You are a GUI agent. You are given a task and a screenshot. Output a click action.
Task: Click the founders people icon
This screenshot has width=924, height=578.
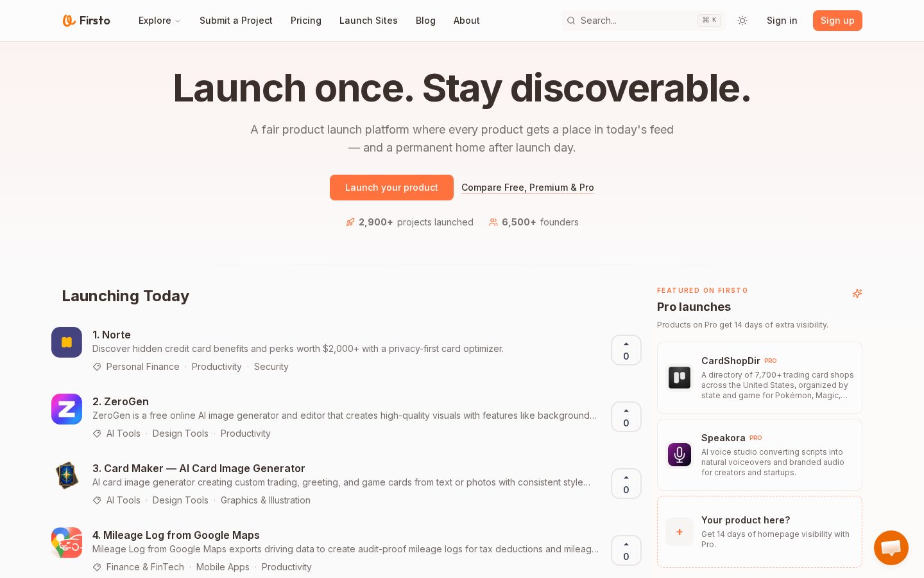(493, 222)
